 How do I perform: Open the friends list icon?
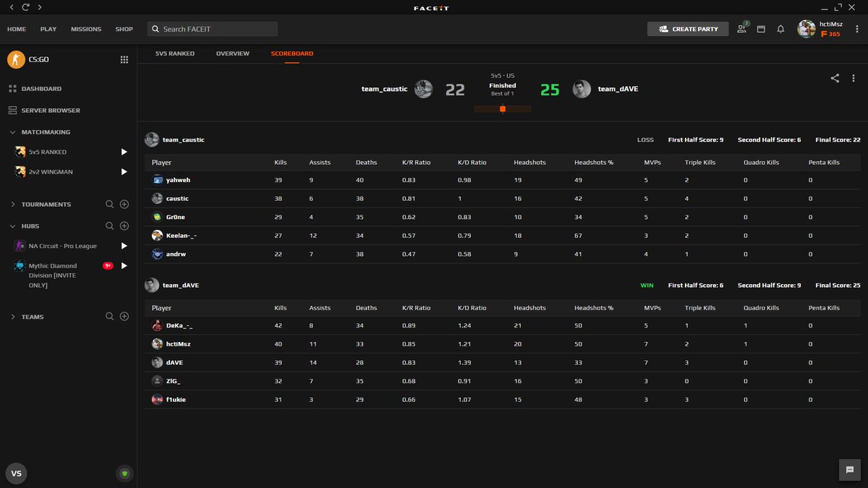[x=742, y=28]
